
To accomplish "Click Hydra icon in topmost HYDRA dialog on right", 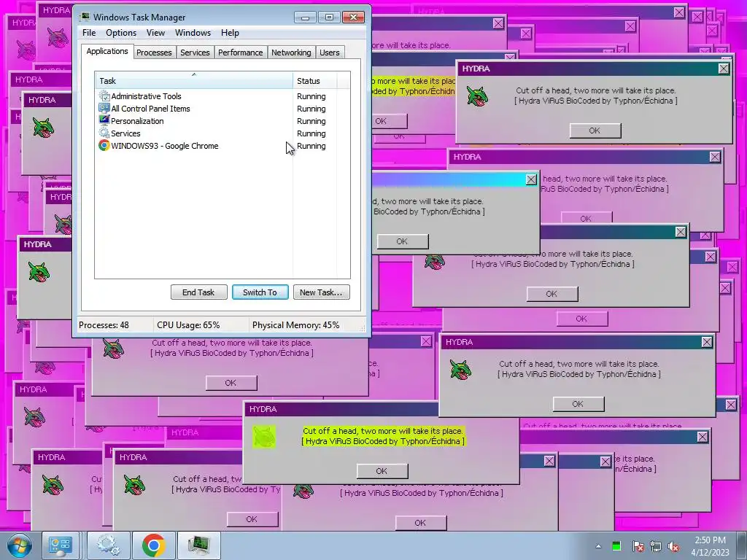I will click(477, 96).
